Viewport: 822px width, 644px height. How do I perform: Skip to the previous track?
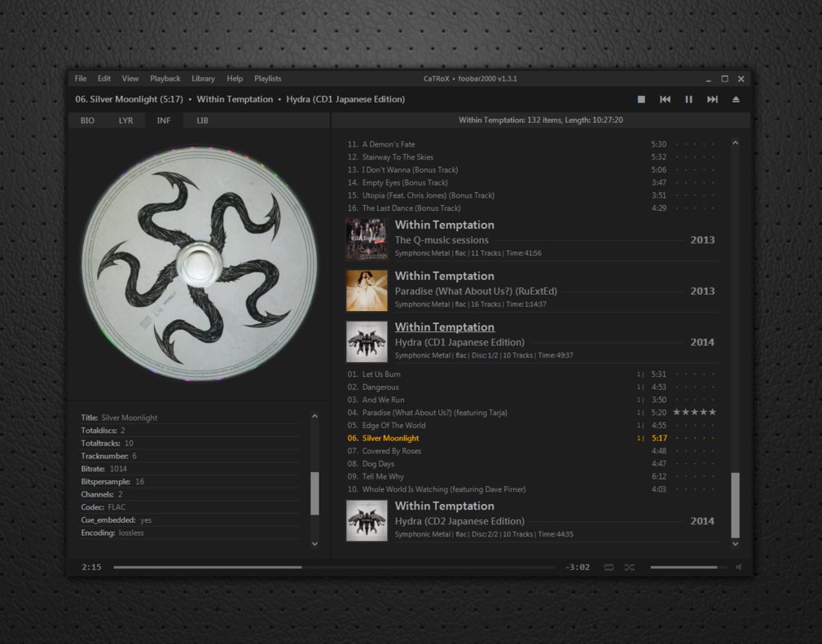click(x=665, y=99)
